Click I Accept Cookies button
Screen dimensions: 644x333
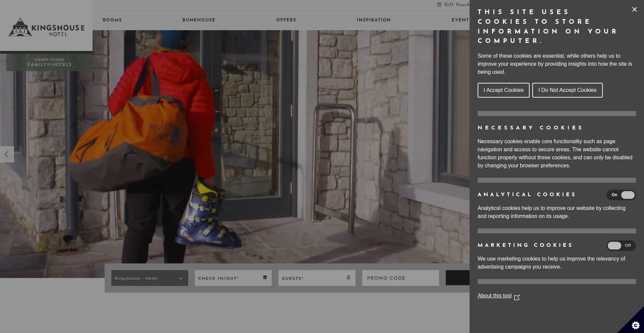click(x=503, y=90)
